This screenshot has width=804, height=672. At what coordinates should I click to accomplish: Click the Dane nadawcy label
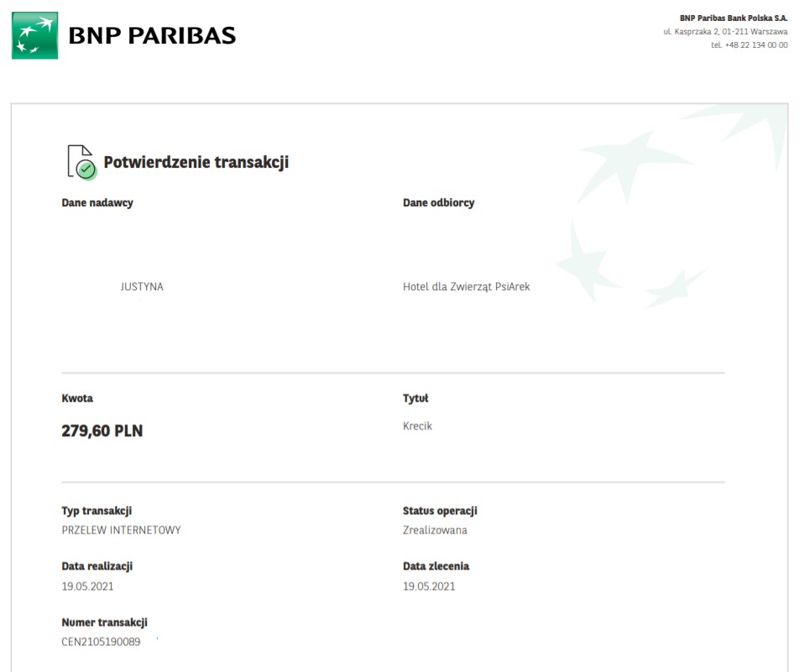97,203
